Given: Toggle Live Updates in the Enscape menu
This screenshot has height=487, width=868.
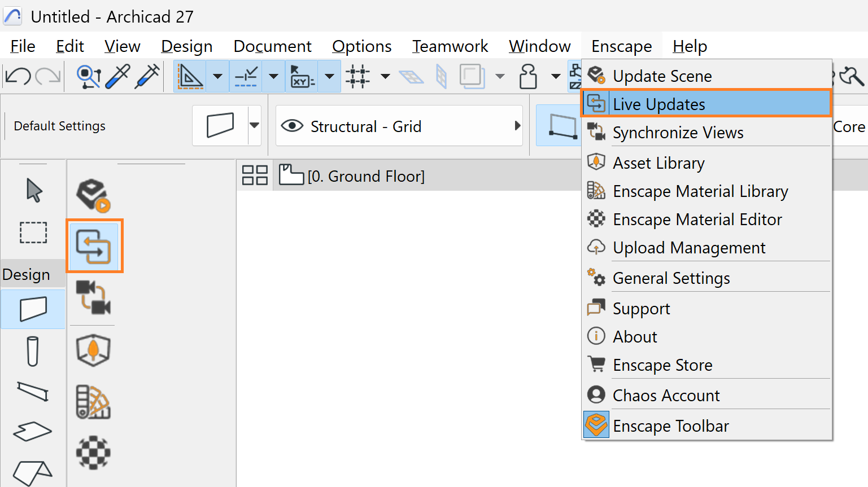Looking at the screenshot, I should (707, 104).
